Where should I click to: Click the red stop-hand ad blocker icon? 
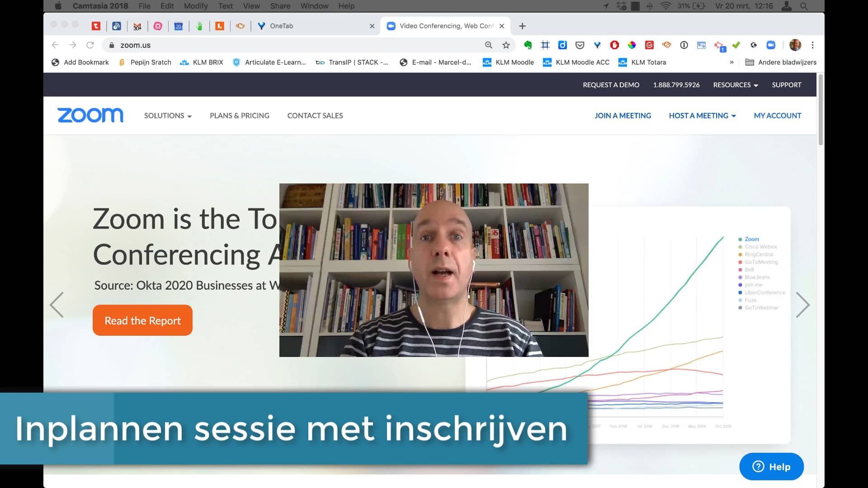click(x=614, y=45)
